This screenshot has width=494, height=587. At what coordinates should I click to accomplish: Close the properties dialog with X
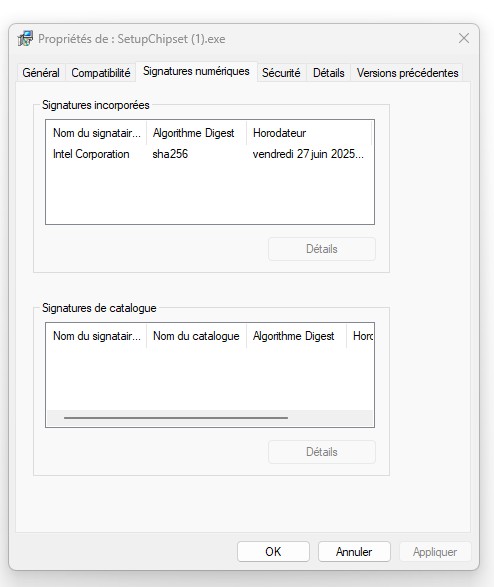pos(464,38)
